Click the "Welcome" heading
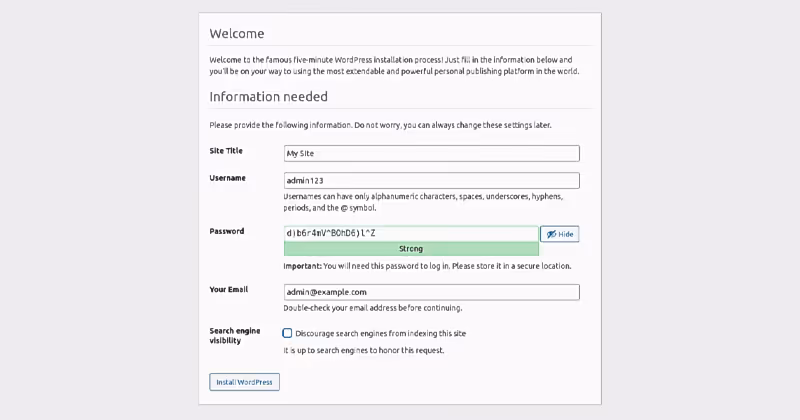The width and height of the screenshot is (800, 420). [237, 34]
